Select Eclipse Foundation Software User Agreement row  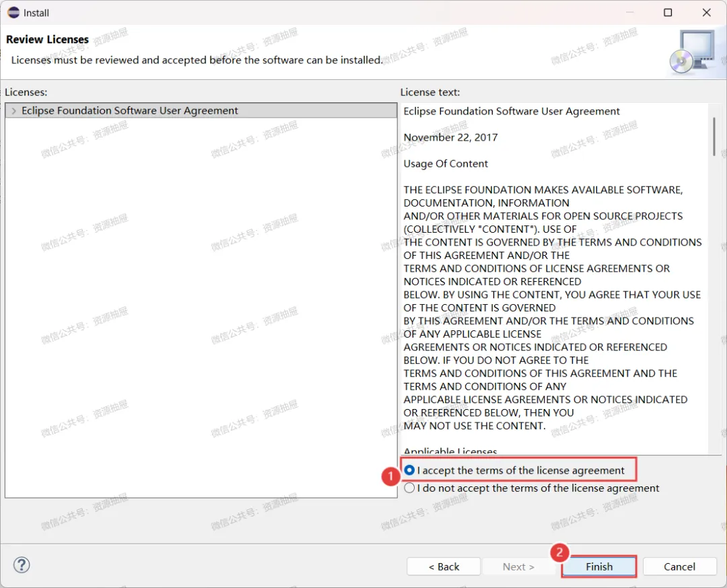coord(201,111)
